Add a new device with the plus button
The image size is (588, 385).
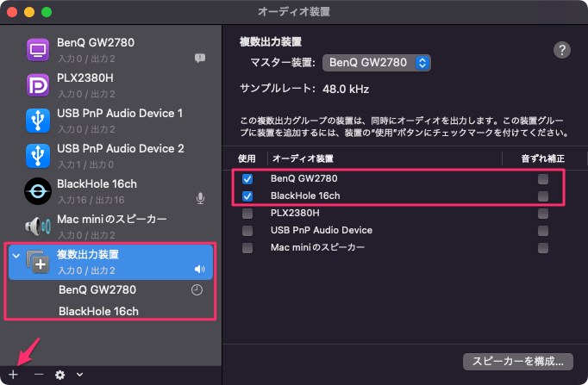(x=13, y=375)
